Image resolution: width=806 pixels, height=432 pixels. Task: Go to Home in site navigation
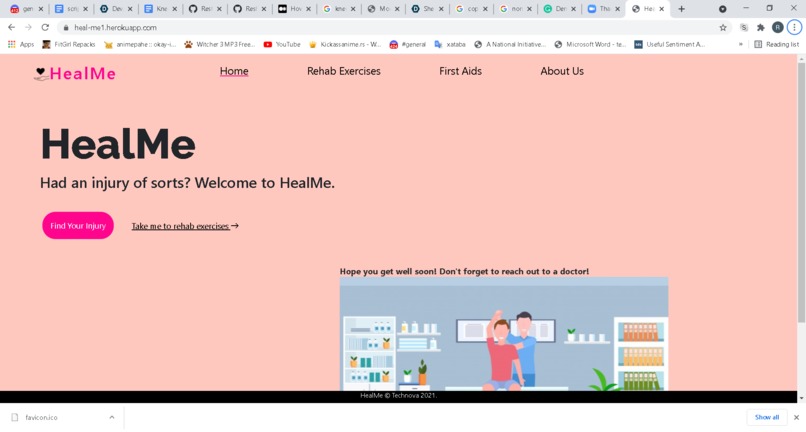point(234,71)
